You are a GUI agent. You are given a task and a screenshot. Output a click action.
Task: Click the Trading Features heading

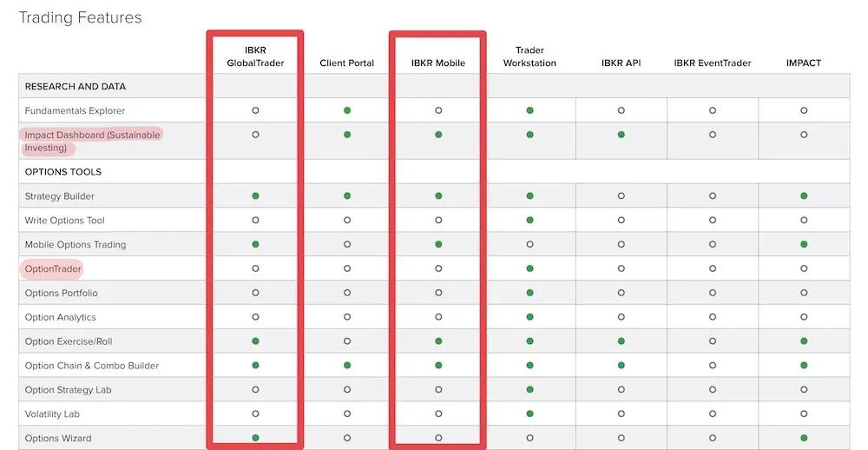80,17
